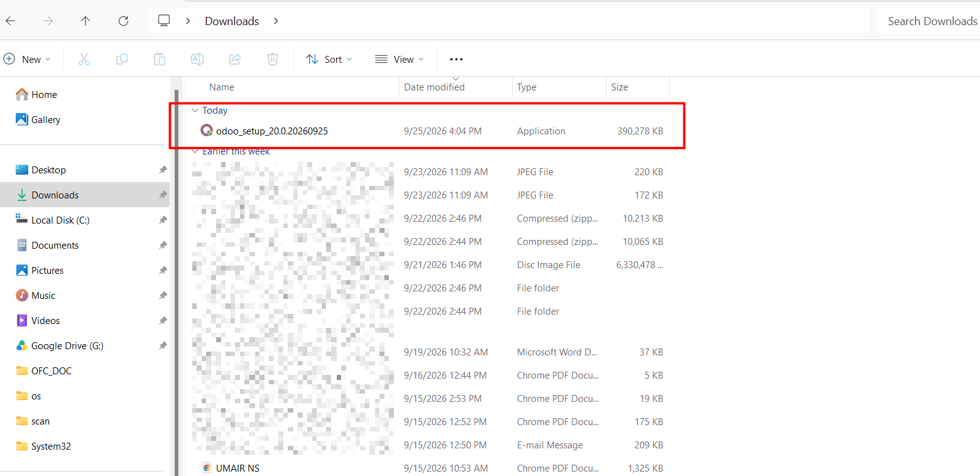Open Home in the navigation pane

[36, 94]
